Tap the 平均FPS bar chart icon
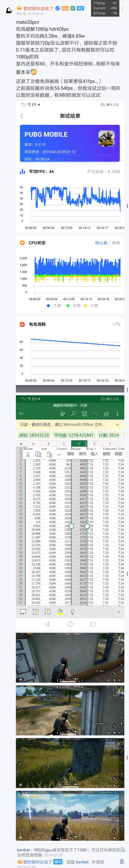Image resolution: width=129 pixels, height=868 pixels. [x=22, y=171]
